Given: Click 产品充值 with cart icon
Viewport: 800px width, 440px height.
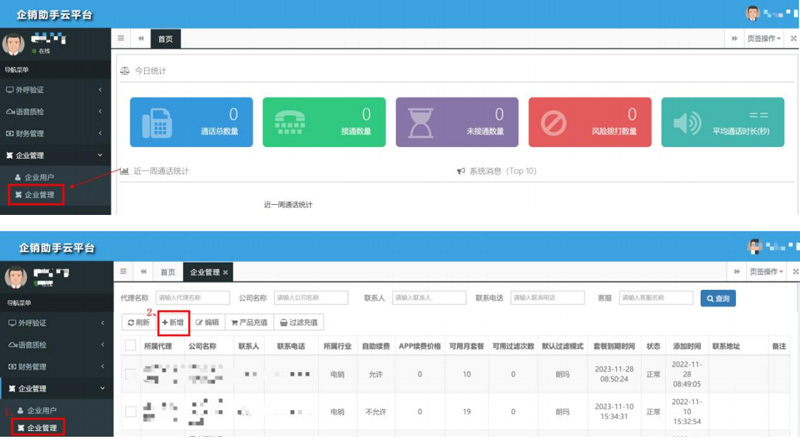Looking at the screenshot, I should 248,323.
